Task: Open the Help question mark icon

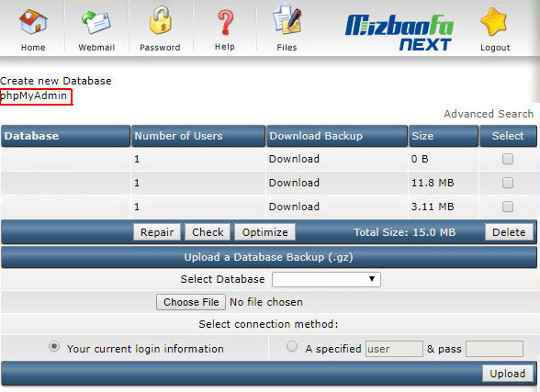Action: [225, 23]
